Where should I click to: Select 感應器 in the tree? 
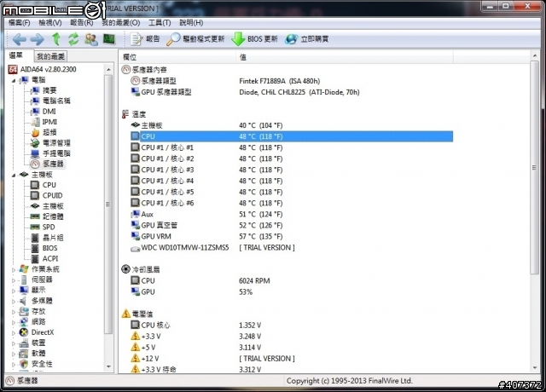[47, 164]
